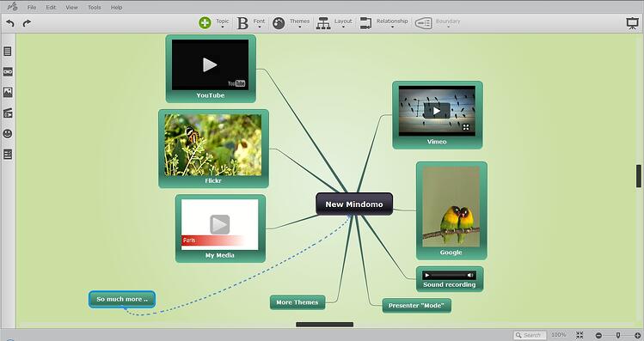
Task: Open the Themes palette icon
Action: pyautogui.click(x=279, y=23)
